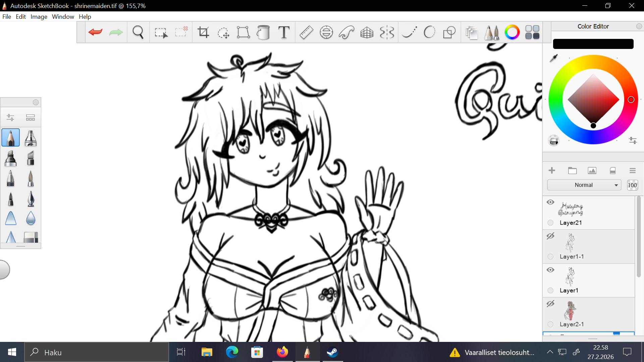This screenshot has width=644, height=362.
Task: Click the layer opacity field showing 100
Action: (632, 185)
